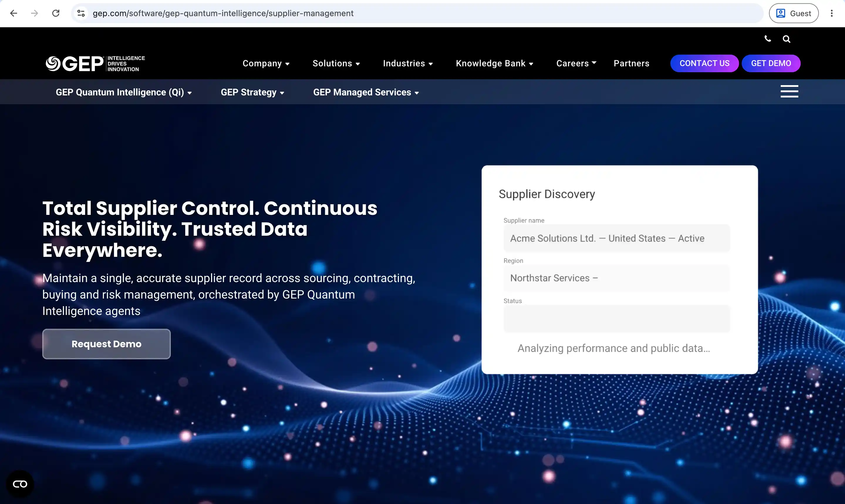This screenshot has height=504, width=845.
Task: Click the browser forward arrow
Action: [x=34, y=13]
